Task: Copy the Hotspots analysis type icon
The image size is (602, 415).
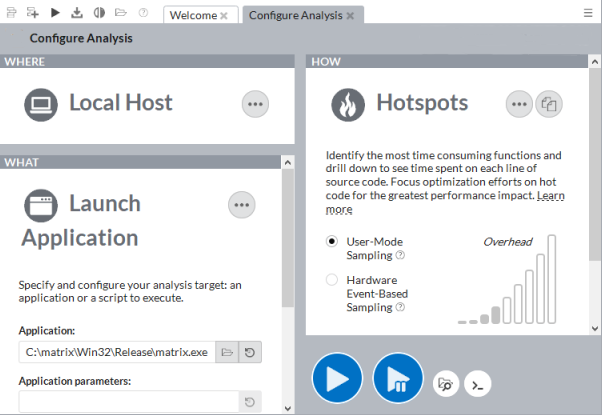Action: pyautogui.click(x=547, y=103)
